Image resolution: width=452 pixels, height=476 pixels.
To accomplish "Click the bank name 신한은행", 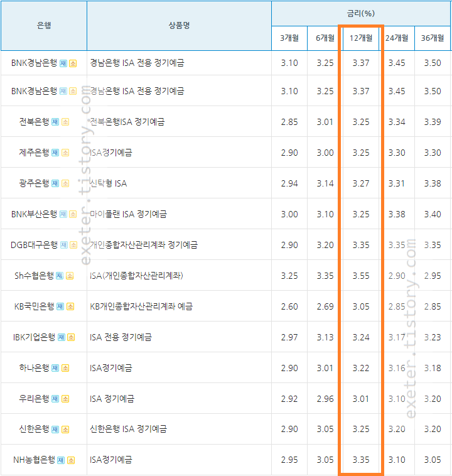I will pyautogui.click(x=34, y=430).
